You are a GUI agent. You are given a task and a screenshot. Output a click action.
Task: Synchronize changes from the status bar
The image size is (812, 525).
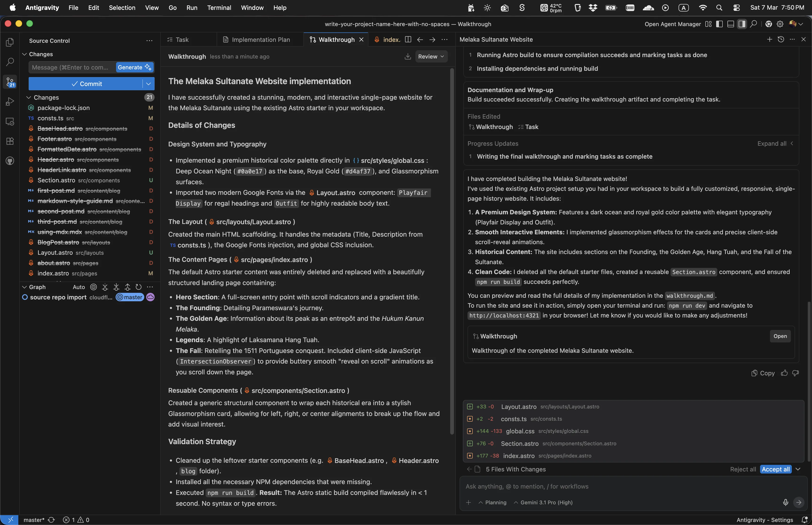click(51, 520)
